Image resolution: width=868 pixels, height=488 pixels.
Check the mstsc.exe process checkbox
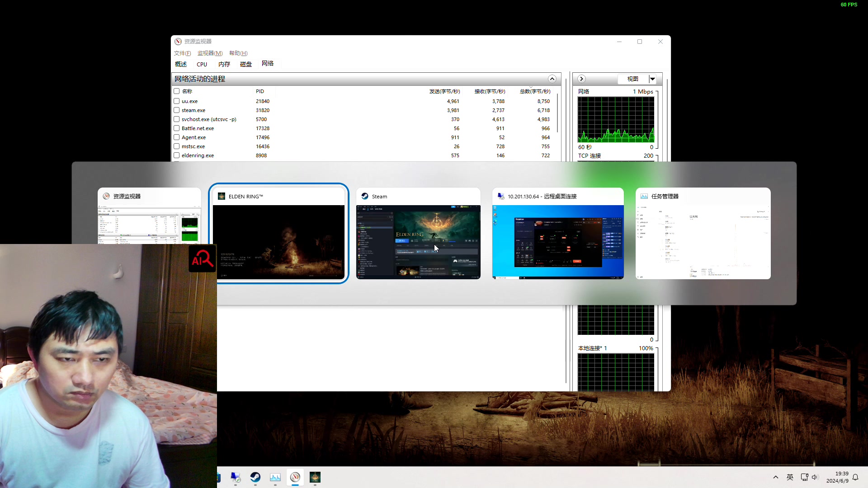(x=177, y=146)
